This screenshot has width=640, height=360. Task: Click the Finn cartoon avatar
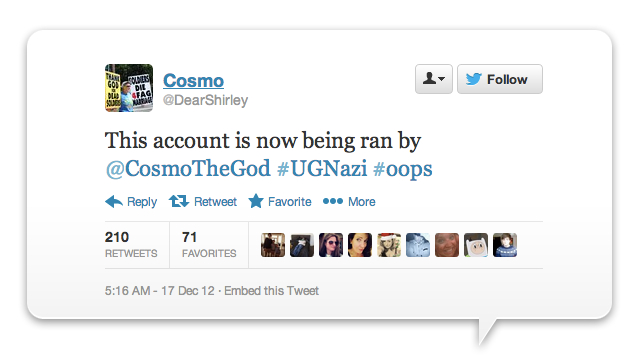tap(476, 245)
